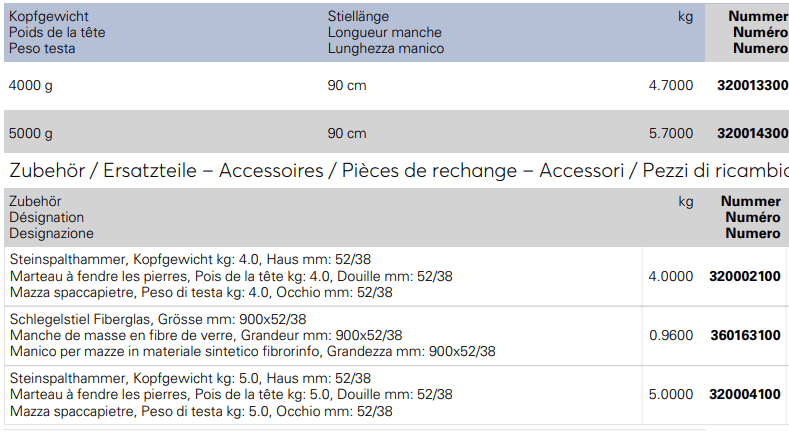Click article number 320014300
789x436 pixels.
752,133
